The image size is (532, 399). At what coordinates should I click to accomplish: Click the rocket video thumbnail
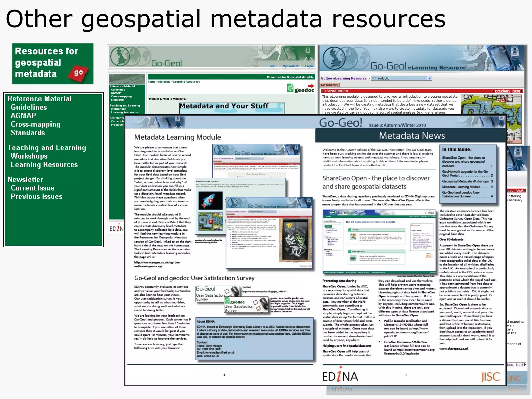click(x=210, y=201)
